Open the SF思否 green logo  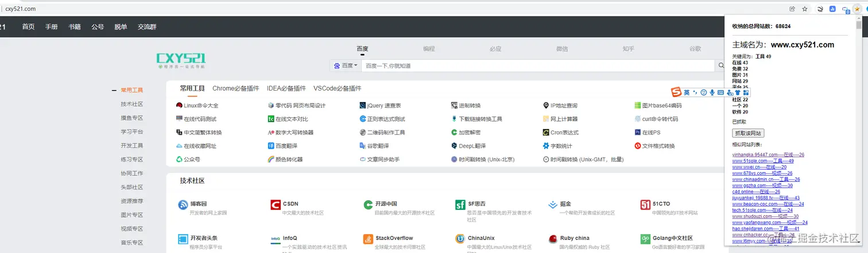click(x=460, y=205)
